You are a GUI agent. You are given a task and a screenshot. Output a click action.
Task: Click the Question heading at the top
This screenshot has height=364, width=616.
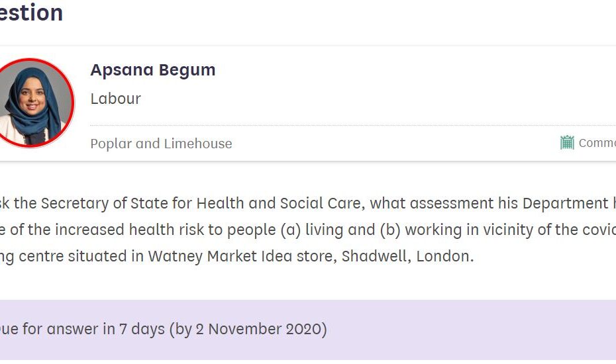[31, 12]
